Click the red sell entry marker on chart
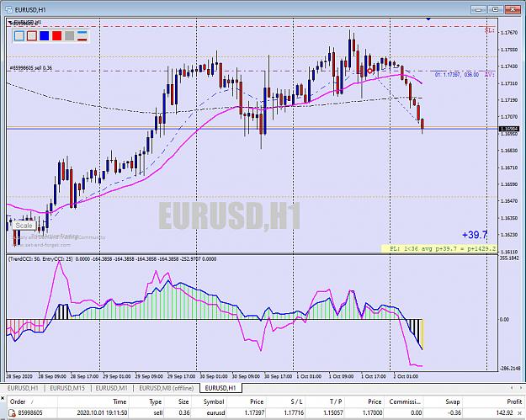This screenshot has height=420, width=526. (370, 71)
